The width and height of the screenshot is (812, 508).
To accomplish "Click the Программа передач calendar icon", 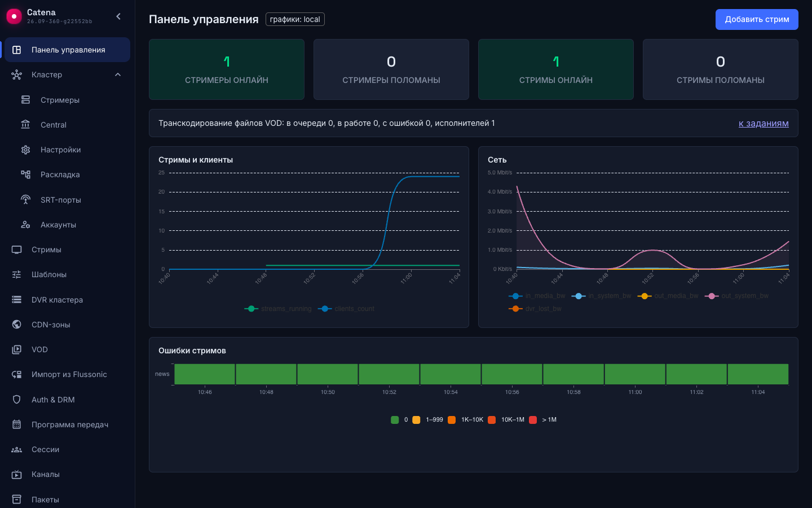I will (x=17, y=424).
